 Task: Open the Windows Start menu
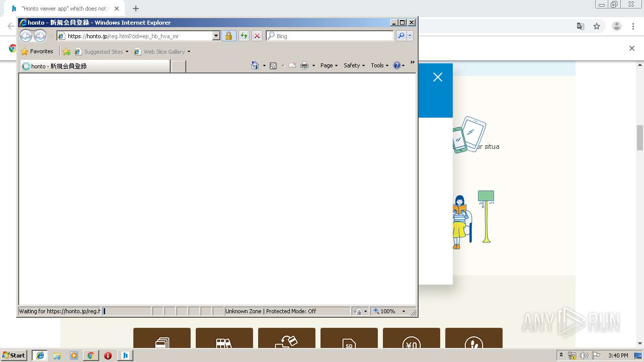click(x=14, y=355)
